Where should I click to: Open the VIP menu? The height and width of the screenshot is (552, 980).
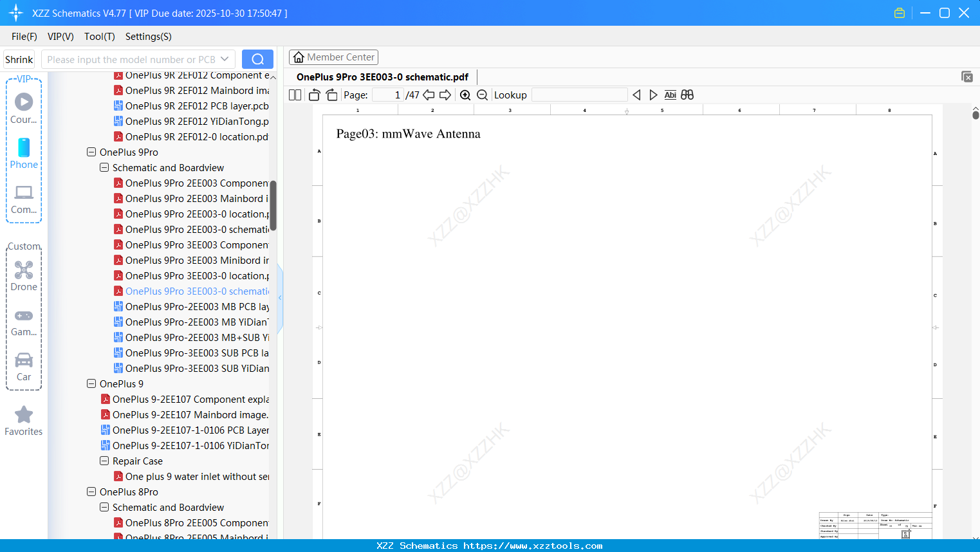[60, 37]
